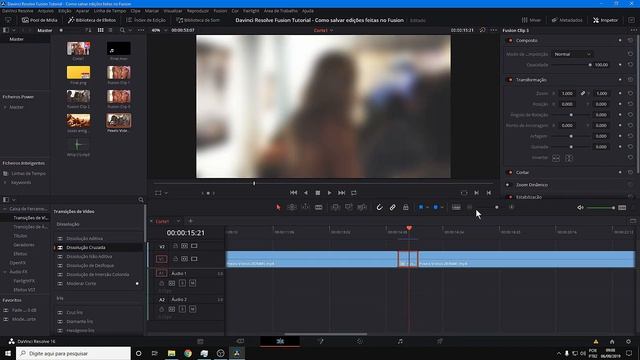This screenshot has width=640, height=360.
Task: Open the Mixer panel
Action: (x=531, y=20)
